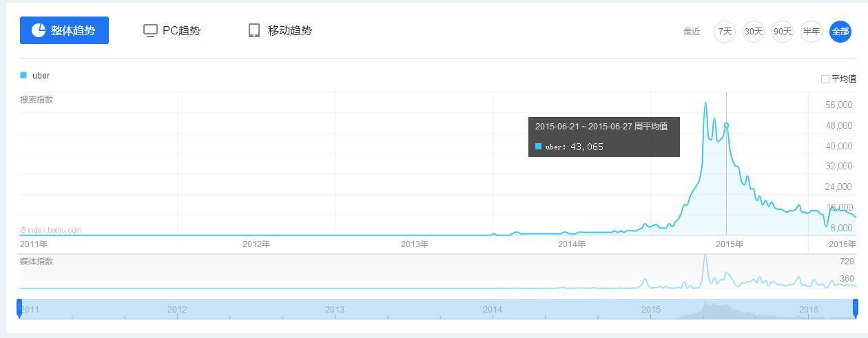Click the 2012 mark on the range timeline
This screenshot has height=338, width=868.
pos(177,310)
